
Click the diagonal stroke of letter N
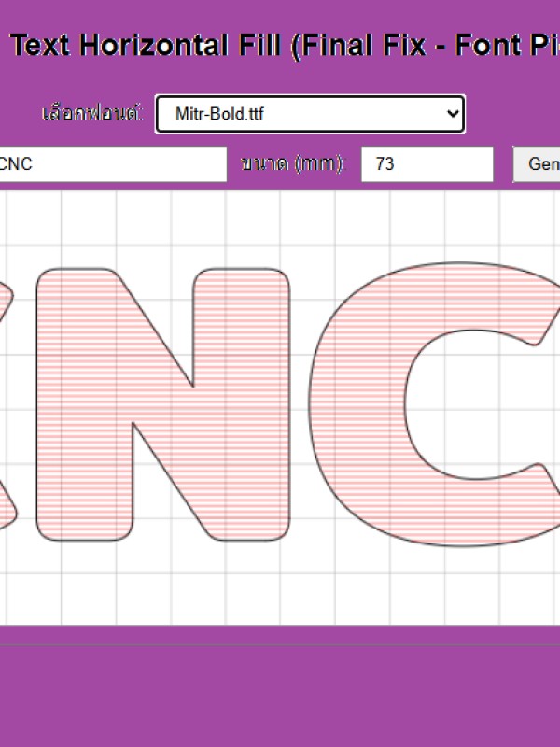click(x=163, y=403)
